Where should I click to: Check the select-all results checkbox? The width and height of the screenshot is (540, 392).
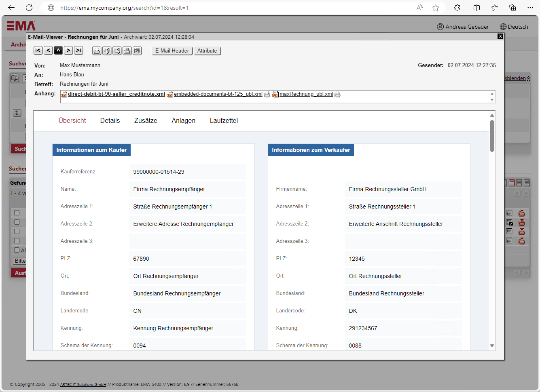[x=17, y=250]
